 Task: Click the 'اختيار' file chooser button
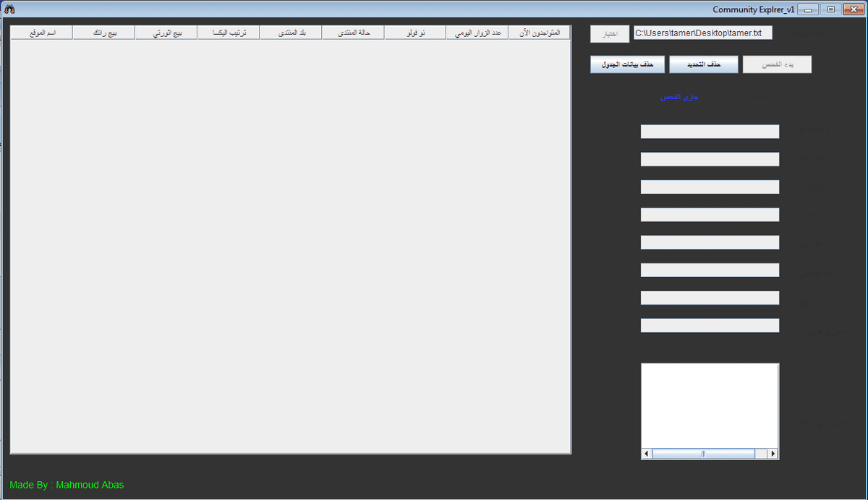610,34
